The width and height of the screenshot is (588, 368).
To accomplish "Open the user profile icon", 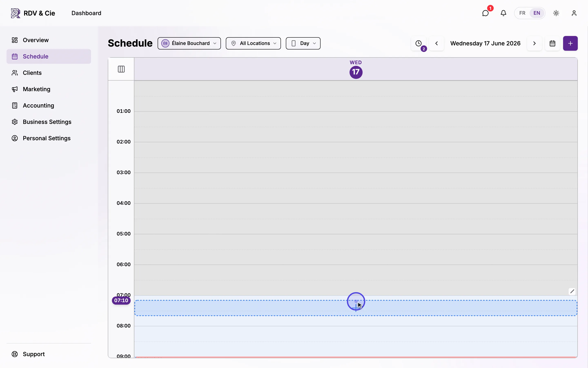I will [x=574, y=13].
